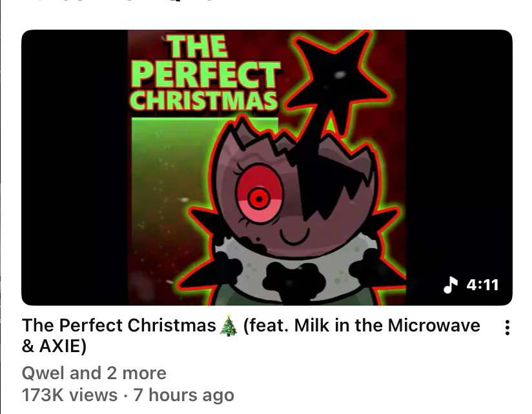Click the right black bar of thumbnail
Screen dimensions: 532x414
tap(458, 152)
